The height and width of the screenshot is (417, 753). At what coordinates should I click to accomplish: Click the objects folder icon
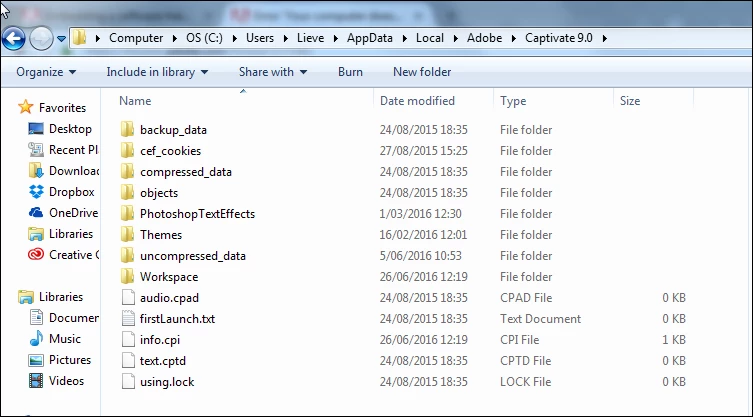click(x=127, y=193)
